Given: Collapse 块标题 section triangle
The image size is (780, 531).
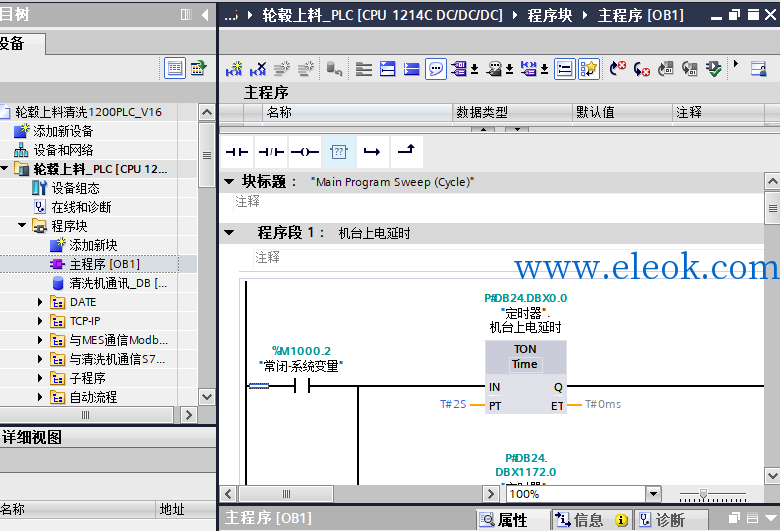Looking at the screenshot, I should [x=229, y=182].
